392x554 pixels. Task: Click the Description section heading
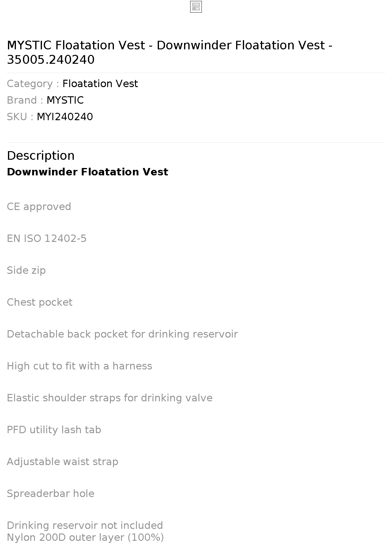(x=41, y=155)
